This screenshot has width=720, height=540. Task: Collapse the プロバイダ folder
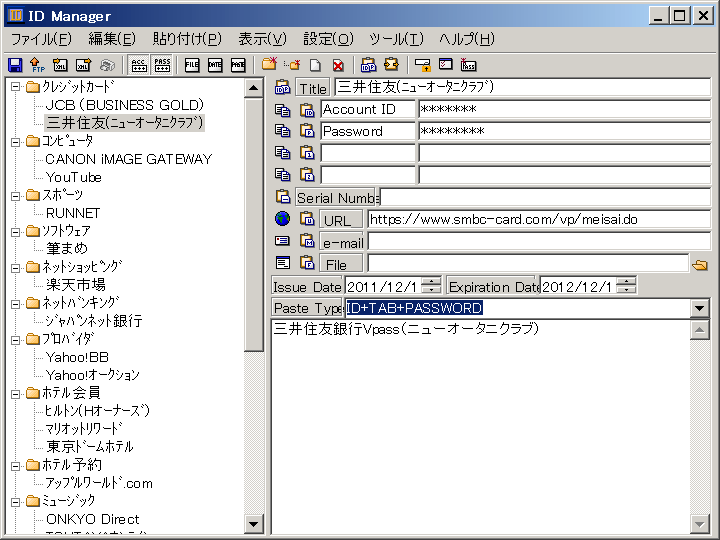[16, 340]
